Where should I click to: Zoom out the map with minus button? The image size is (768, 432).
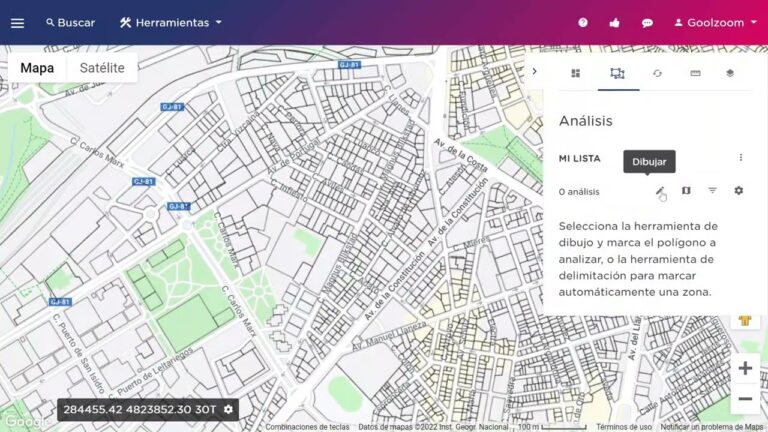tap(745, 399)
